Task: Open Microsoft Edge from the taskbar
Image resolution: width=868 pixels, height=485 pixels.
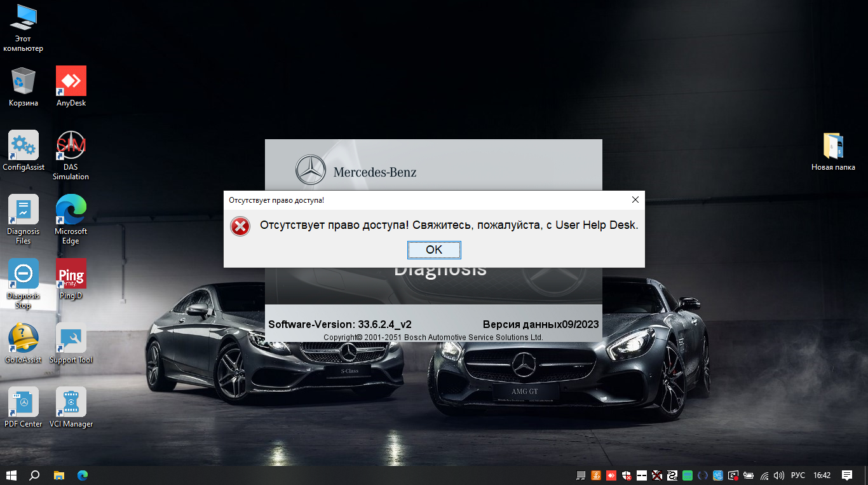Action: point(83,475)
